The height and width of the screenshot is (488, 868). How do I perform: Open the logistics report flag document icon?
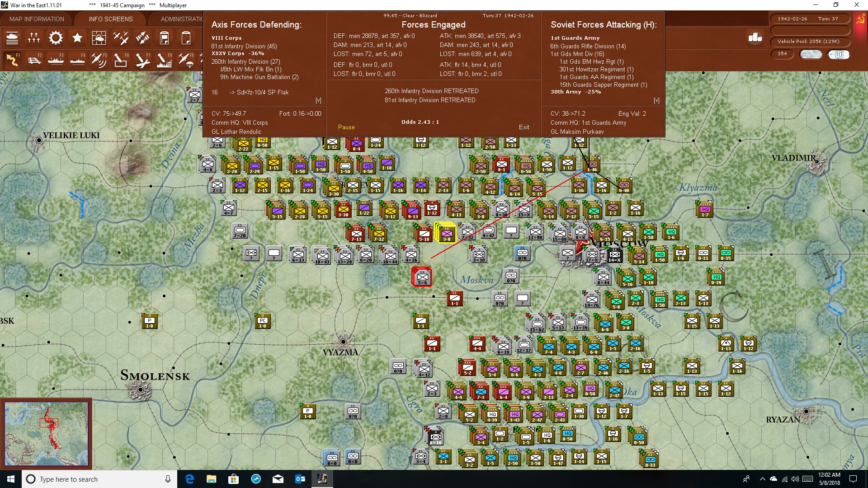coord(164,38)
